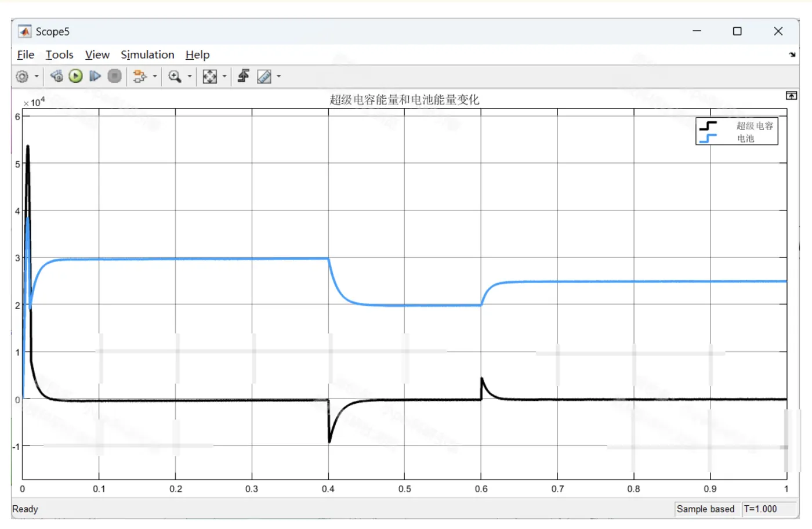Click the Step Forward button

pos(95,76)
